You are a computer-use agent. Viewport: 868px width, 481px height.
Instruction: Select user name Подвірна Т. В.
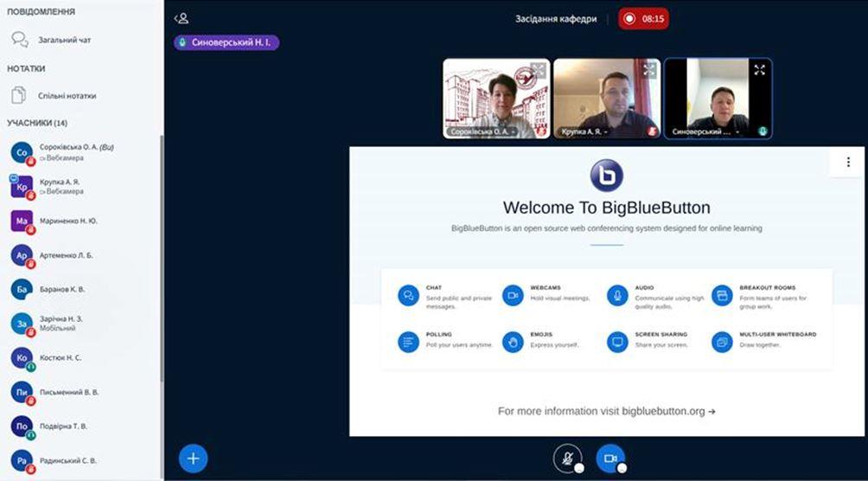64,426
